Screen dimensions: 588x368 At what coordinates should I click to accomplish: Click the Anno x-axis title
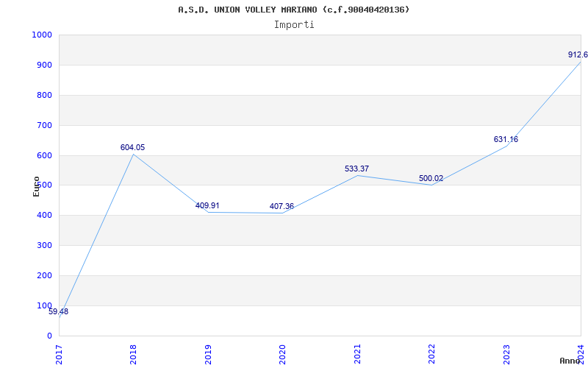570,361
